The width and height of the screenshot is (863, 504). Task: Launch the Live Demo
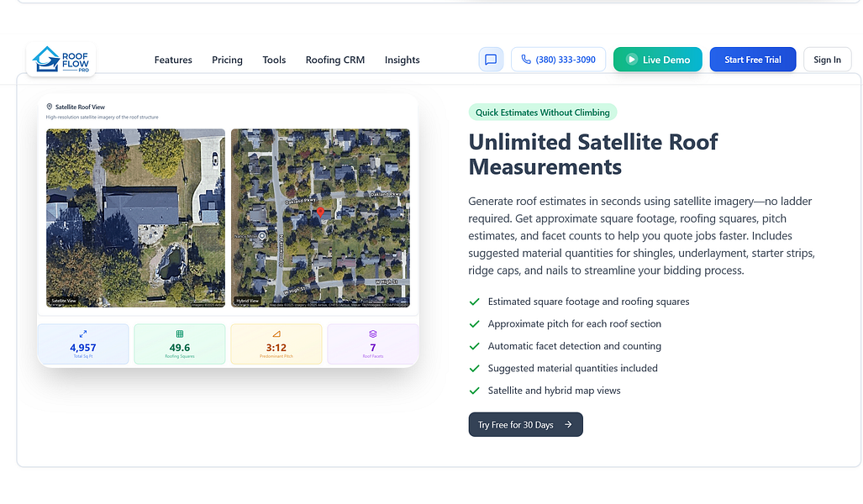coord(658,60)
